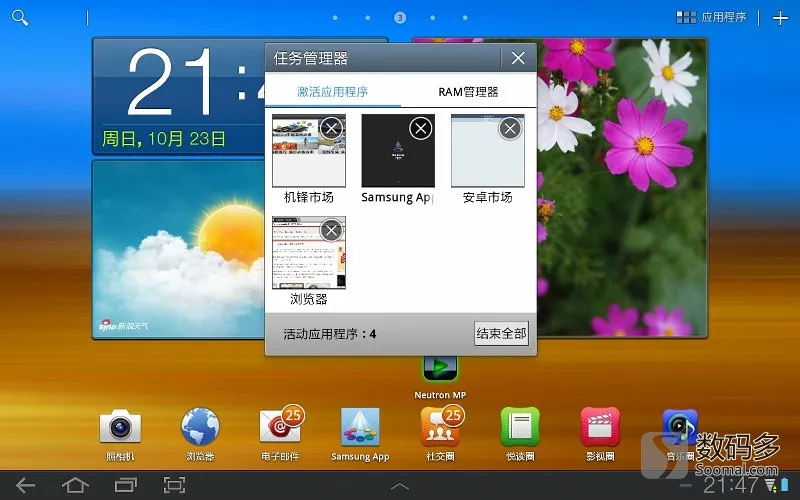Open the 照相机 camera app

point(120,427)
